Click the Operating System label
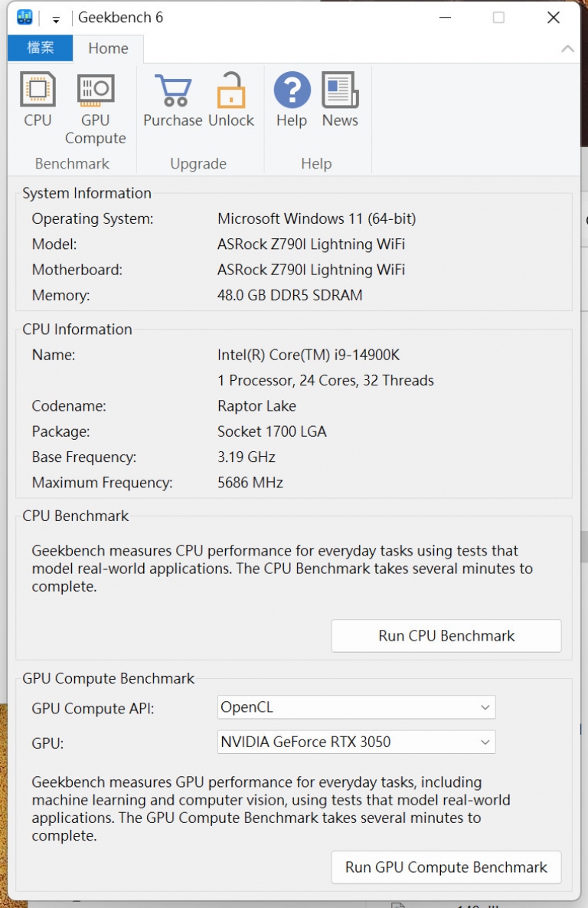588x908 pixels. click(93, 219)
